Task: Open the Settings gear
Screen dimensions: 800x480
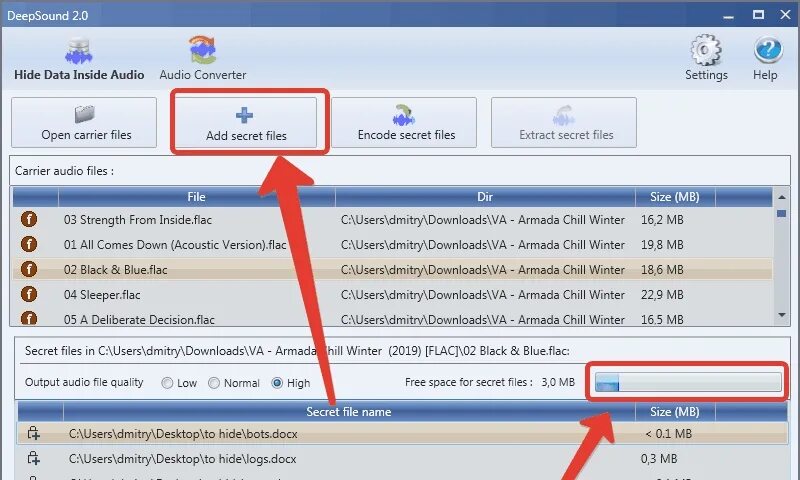Action: [706, 58]
